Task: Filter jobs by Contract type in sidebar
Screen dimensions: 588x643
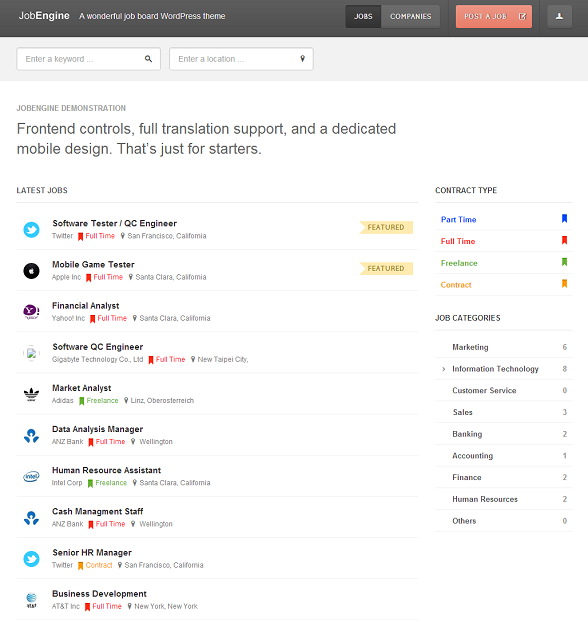Action: pyautogui.click(x=456, y=285)
